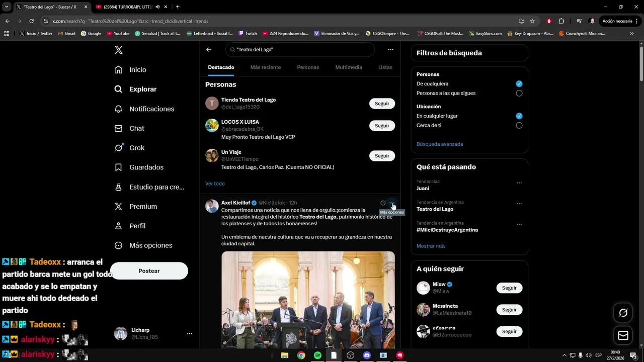The height and width of the screenshot is (362, 644).
Task: Bookmark this page with the star icon
Action: pos(532,21)
